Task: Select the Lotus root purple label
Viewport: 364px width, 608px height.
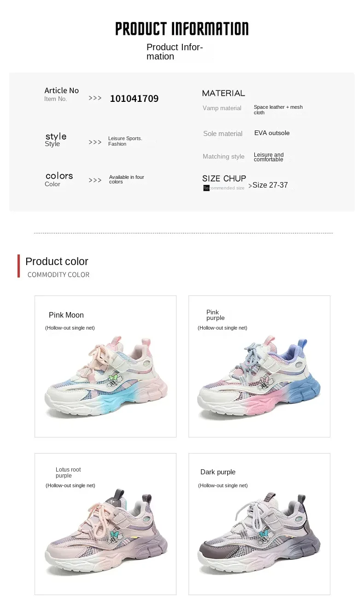Action: pyautogui.click(x=68, y=472)
